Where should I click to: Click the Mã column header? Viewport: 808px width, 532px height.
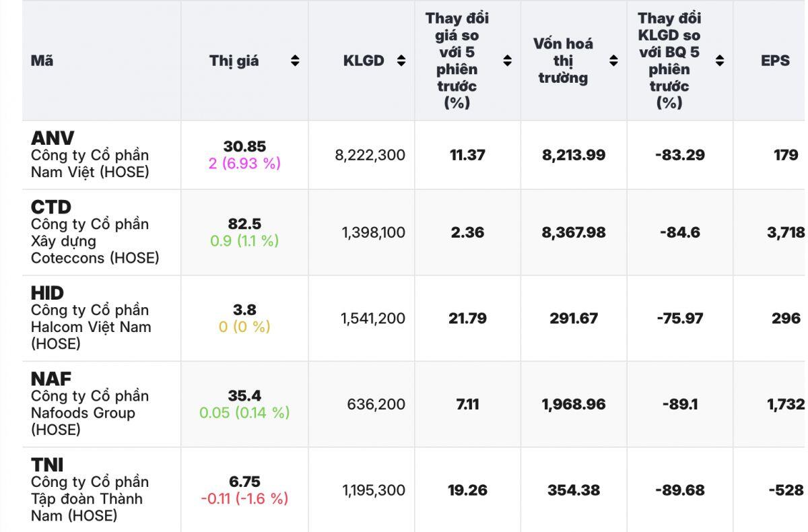[x=42, y=61]
